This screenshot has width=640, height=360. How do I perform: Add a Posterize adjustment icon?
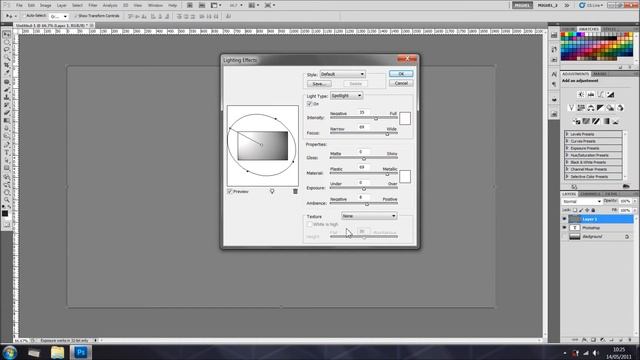pos(586,121)
